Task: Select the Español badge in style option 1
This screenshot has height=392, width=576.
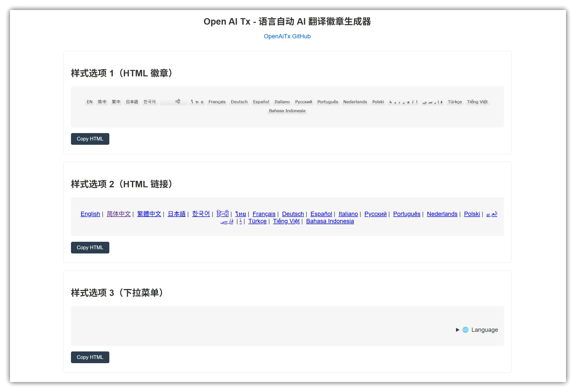Action: point(261,102)
